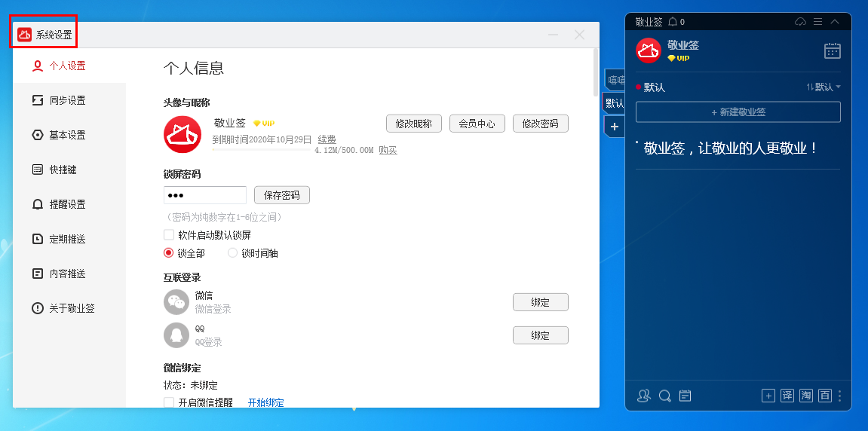Click the profile avatar in 个人信息
This screenshot has width=868, height=431.
[x=182, y=134]
